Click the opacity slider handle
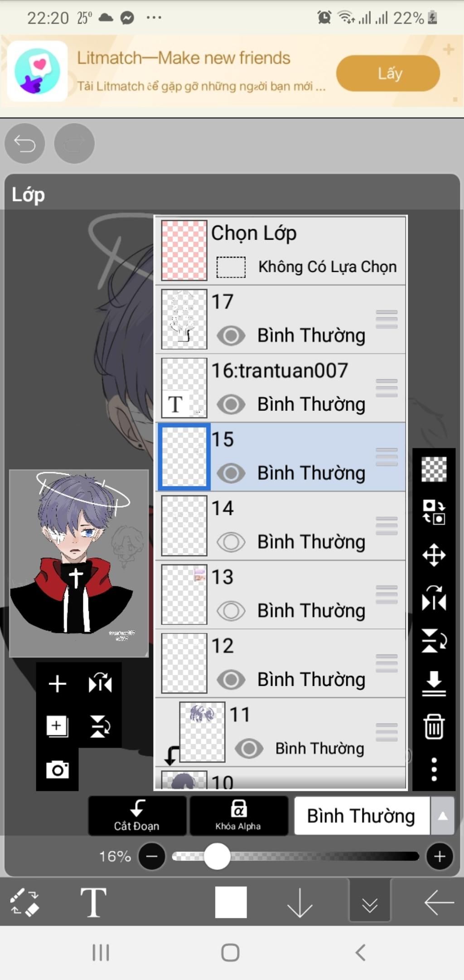 (x=217, y=856)
